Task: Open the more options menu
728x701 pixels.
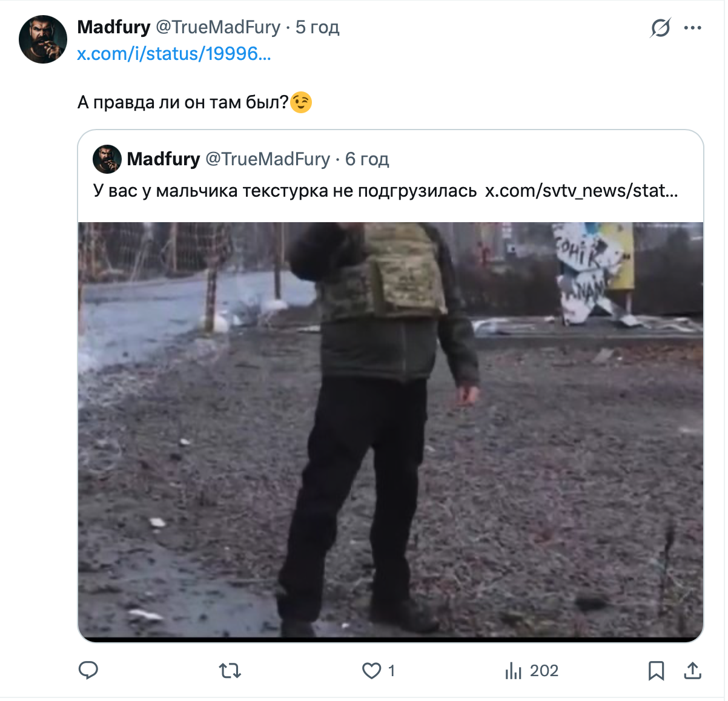Action: tap(692, 27)
